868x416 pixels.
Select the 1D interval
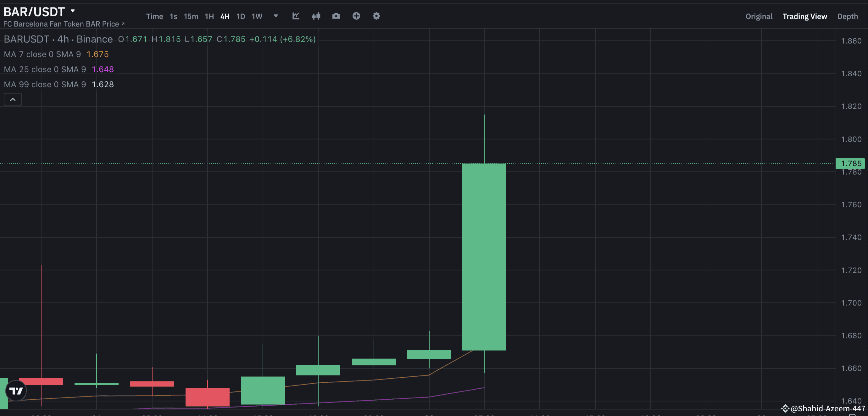241,16
